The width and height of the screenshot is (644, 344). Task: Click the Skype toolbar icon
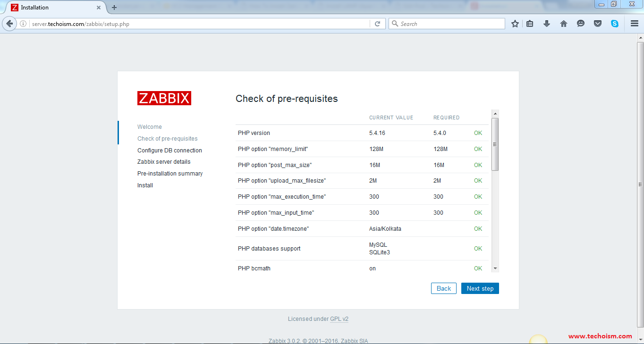(615, 24)
